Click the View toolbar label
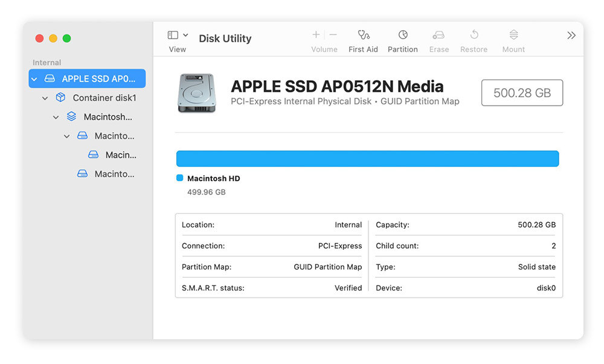Viewport: 604px width, 364px height. 177,49
